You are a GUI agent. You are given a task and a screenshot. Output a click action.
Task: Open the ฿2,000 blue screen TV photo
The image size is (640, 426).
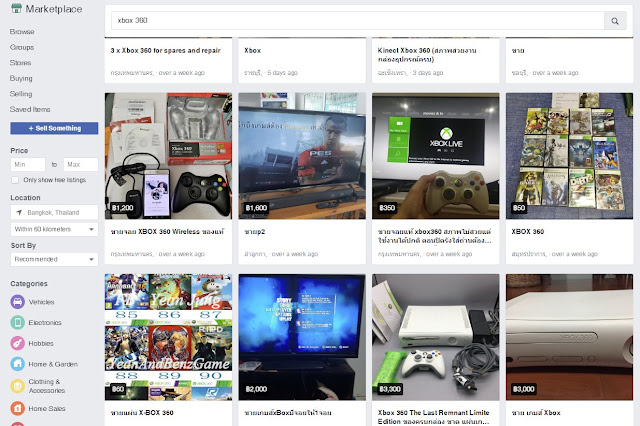tap(302, 337)
